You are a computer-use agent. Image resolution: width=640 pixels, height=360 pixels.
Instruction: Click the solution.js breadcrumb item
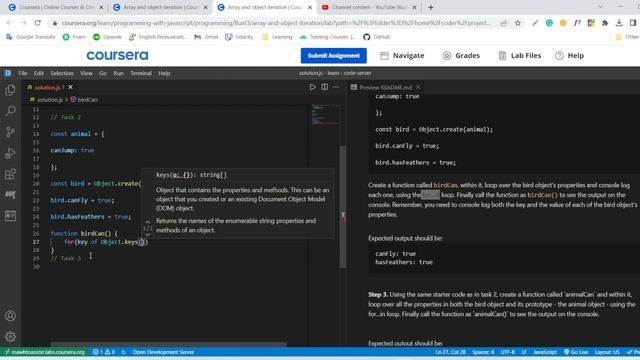point(46,99)
